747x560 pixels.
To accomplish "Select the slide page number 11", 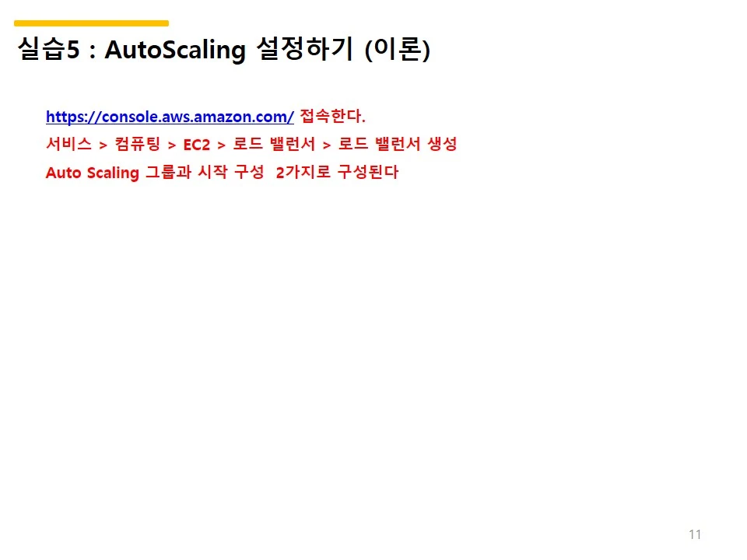I will tap(695, 534).
